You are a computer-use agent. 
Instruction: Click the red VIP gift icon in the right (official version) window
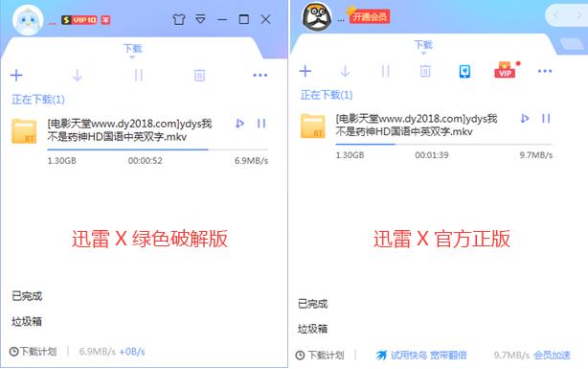505,70
